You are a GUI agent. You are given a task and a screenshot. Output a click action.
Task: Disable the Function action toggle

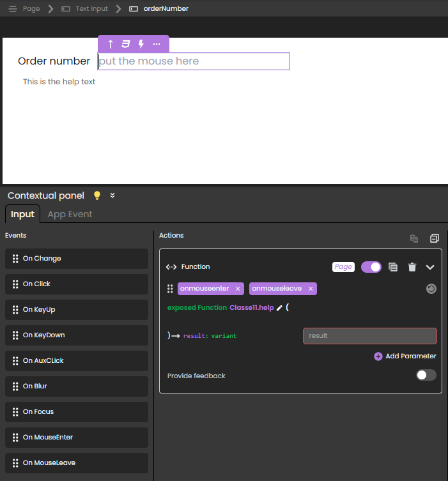click(x=371, y=267)
